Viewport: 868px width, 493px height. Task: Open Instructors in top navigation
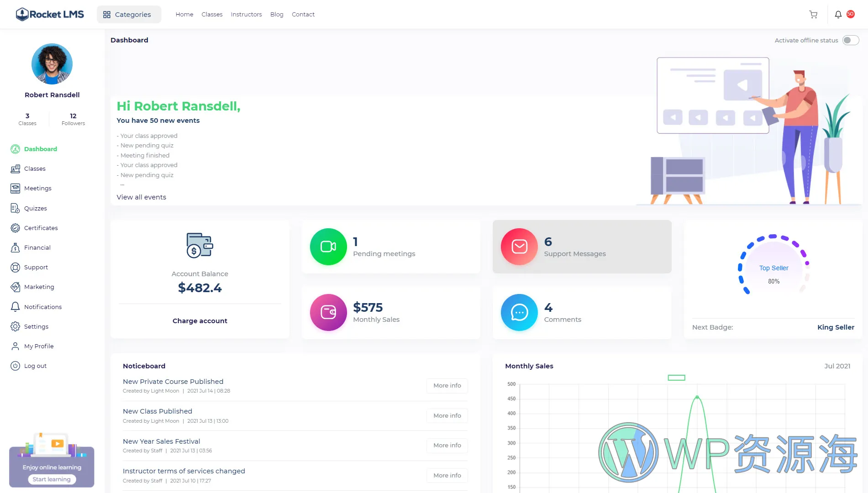[246, 15]
